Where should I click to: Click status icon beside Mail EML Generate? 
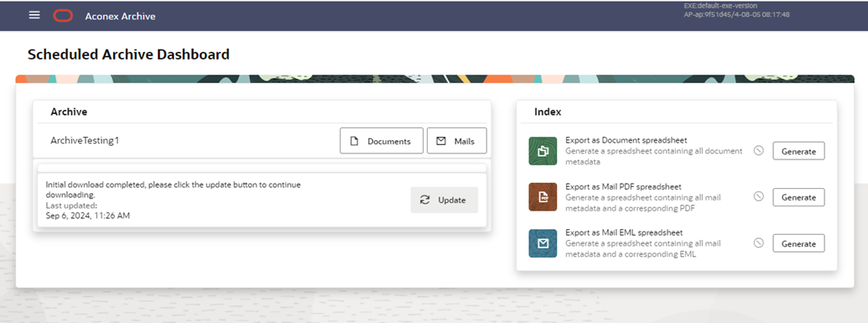pyautogui.click(x=759, y=242)
